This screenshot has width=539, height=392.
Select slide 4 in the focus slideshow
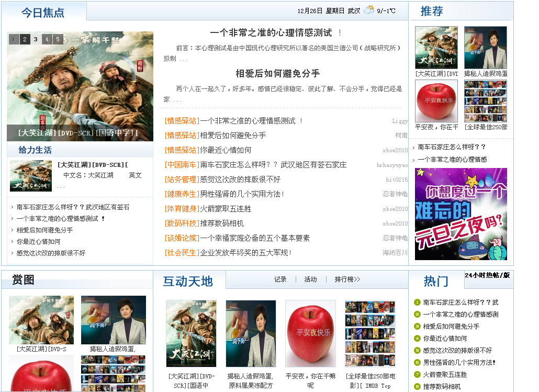point(47,39)
